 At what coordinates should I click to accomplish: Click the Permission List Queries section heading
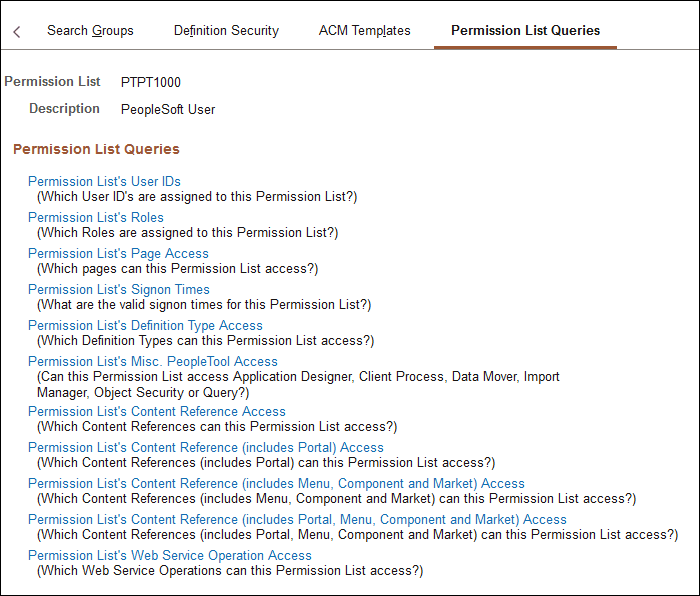click(96, 149)
